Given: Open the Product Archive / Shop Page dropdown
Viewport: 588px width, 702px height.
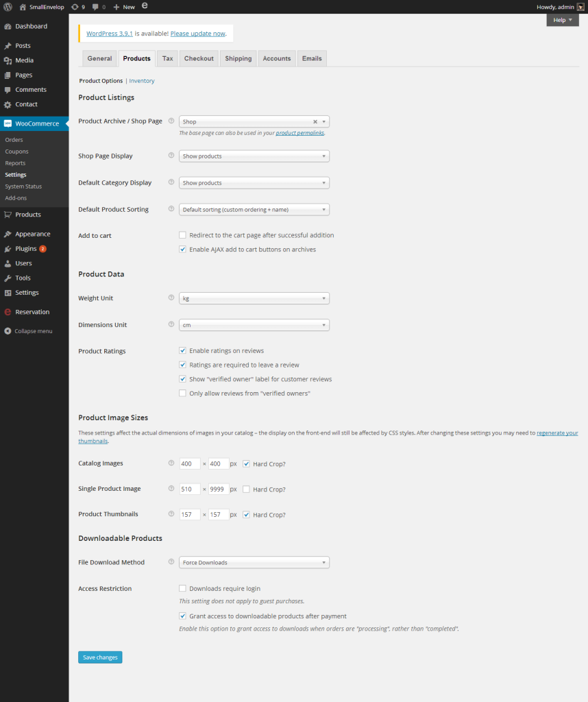Looking at the screenshot, I should click(x=254, y=122).
